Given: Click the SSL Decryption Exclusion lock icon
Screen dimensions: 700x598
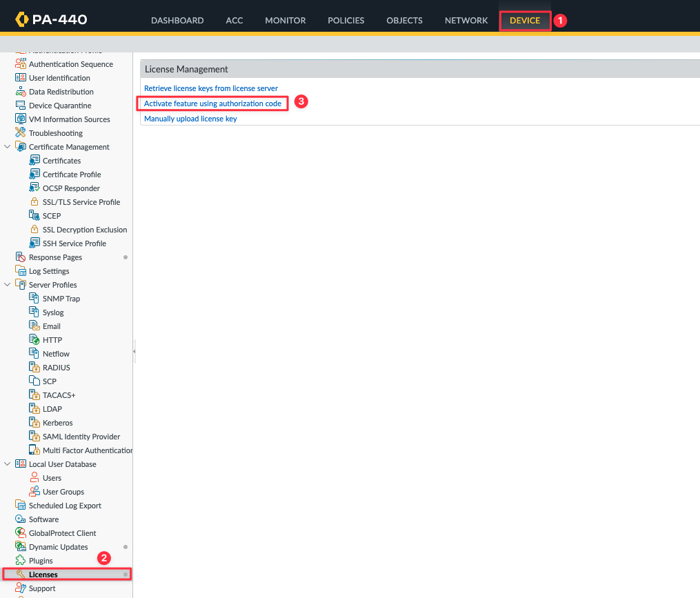Looking at the screenshot, I should 34,230.
